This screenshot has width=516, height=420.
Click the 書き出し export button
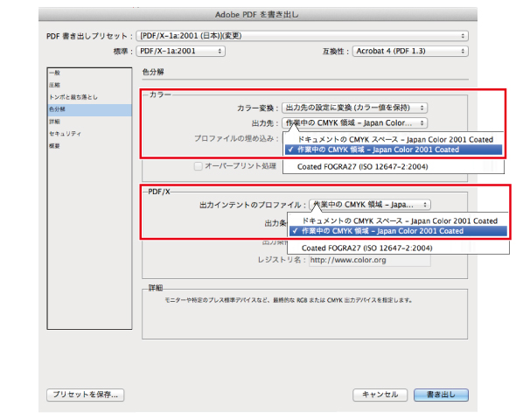(x=441, y=395)
